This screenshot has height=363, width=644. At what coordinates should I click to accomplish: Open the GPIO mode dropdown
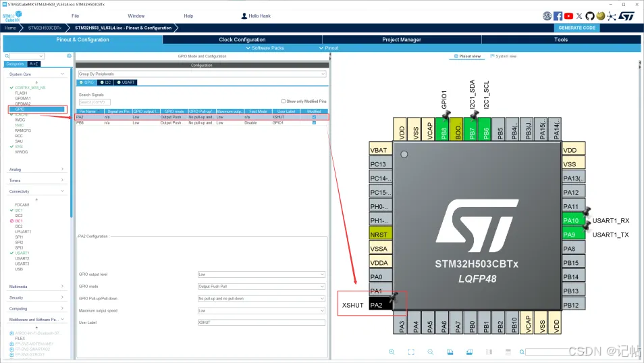click(261, 286)
